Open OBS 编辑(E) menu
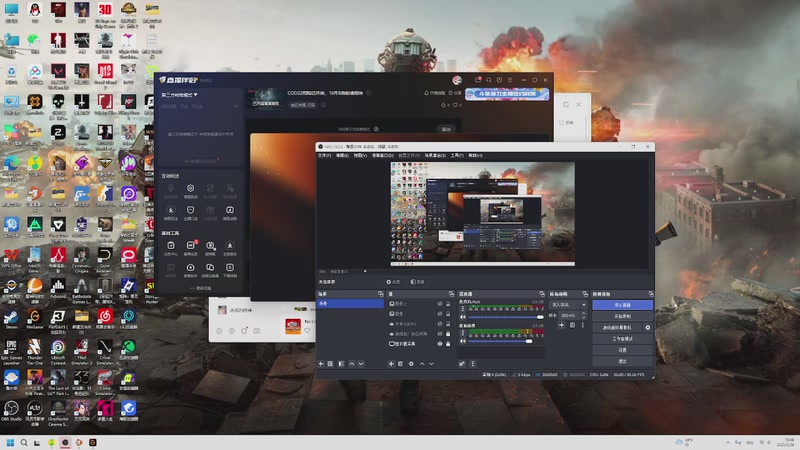This screenshot has height=450, width=800. (x=342, y=155)
